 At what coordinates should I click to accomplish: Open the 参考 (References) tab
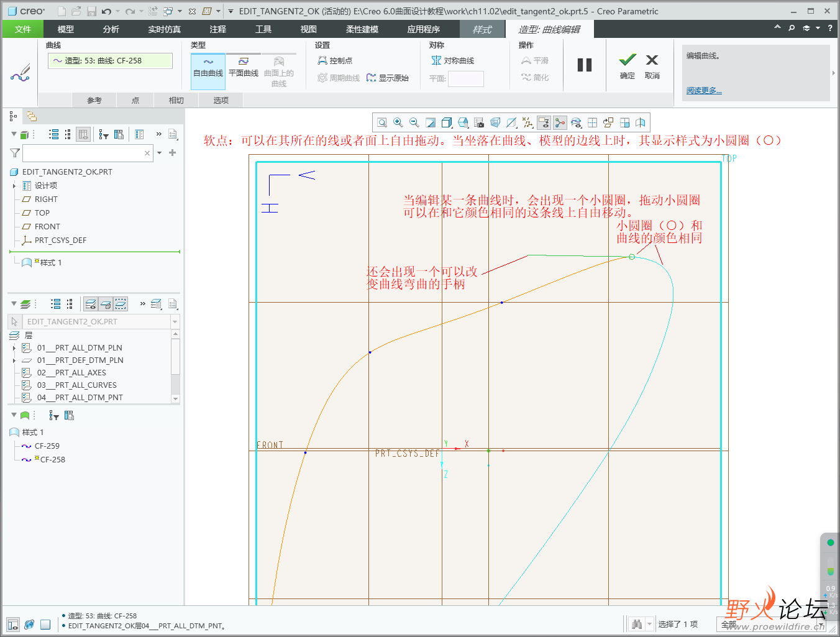pos(94,100)
